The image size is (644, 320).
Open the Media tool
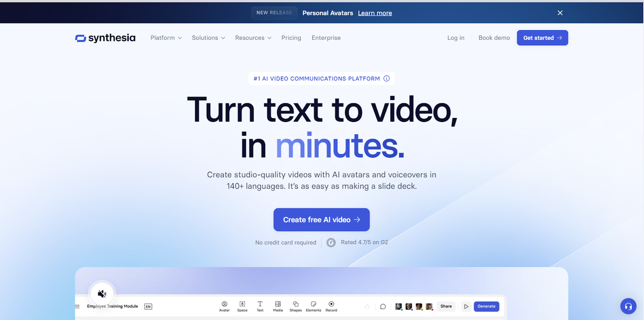[278, 306]
